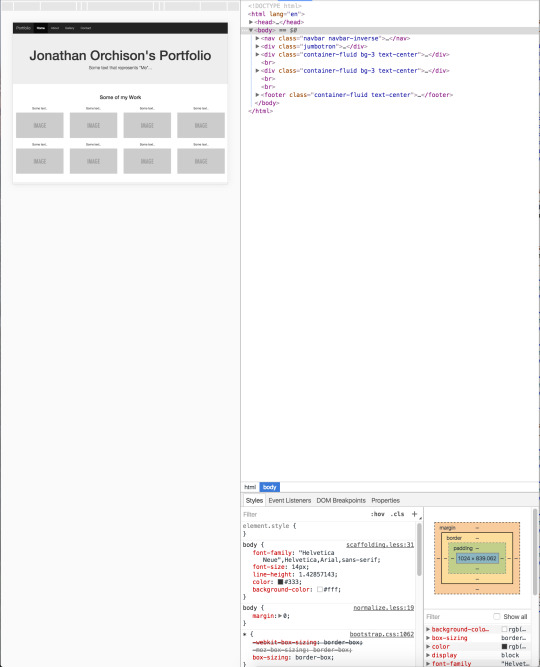Click the Some of my Work heading
Viewport: 540px width, 667px height.
tap(120, 97)
